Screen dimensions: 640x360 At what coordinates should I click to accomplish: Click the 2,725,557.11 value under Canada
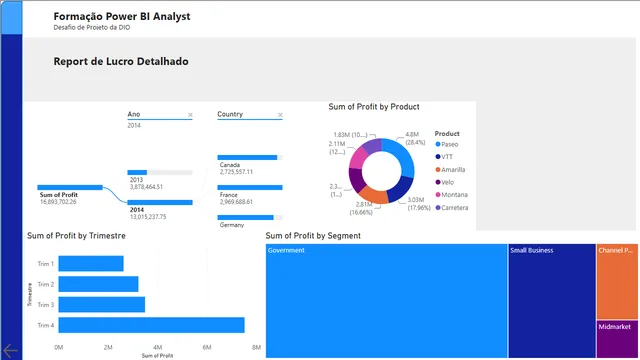[236, 172]
